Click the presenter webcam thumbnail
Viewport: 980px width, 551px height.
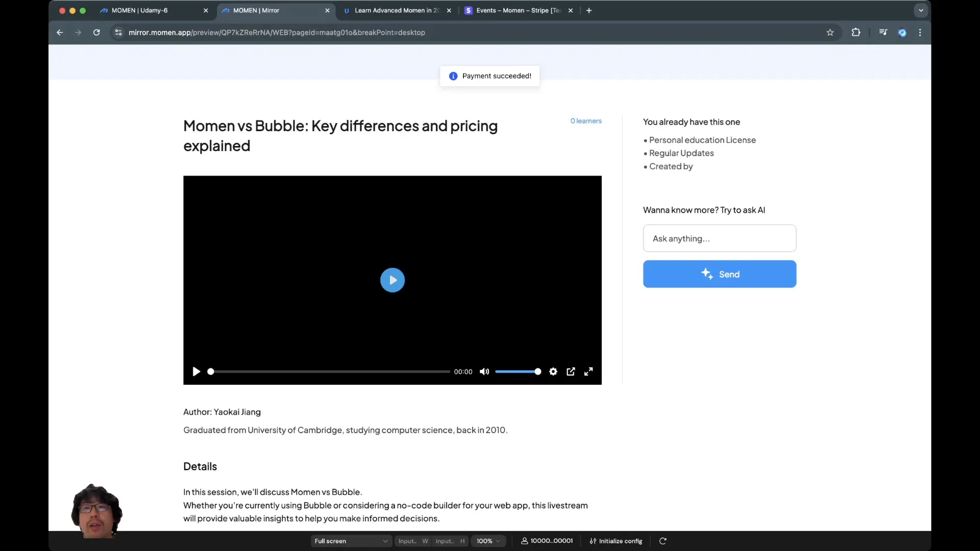click(96, 510)
